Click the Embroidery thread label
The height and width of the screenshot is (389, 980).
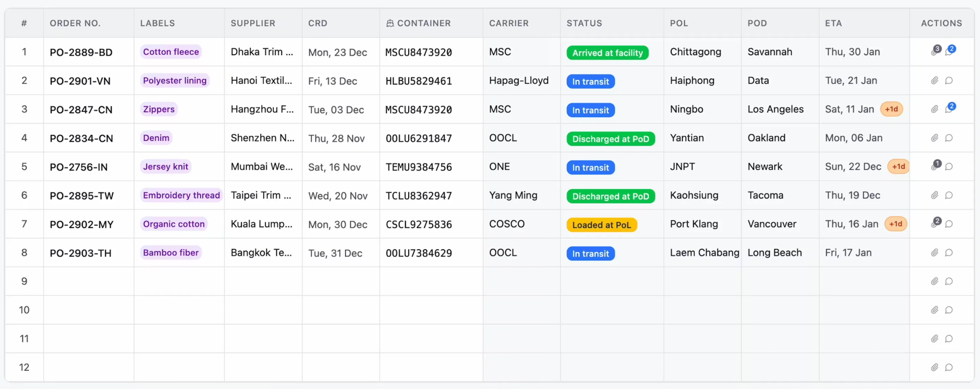click(181, 195)
